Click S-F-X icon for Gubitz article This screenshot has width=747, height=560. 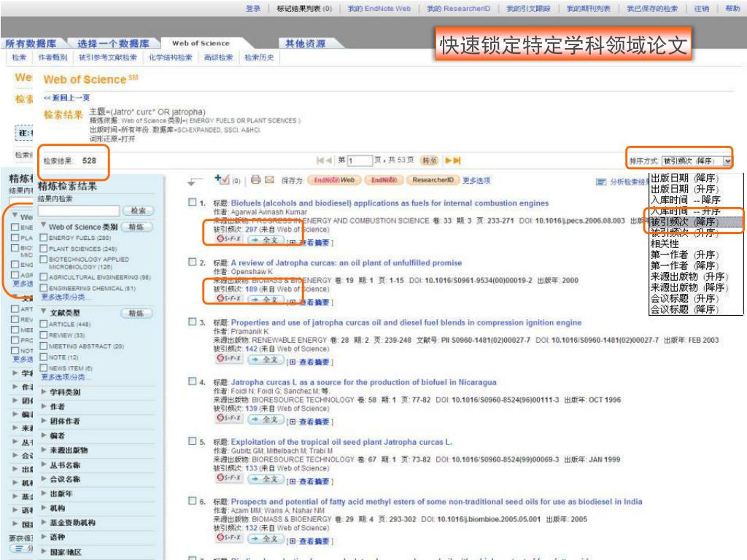[229, 478]
